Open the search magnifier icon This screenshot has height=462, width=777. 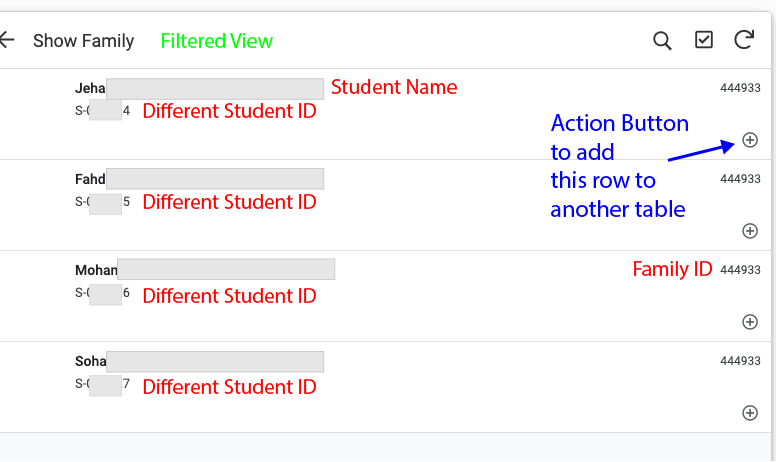click(x=662, y=41)
